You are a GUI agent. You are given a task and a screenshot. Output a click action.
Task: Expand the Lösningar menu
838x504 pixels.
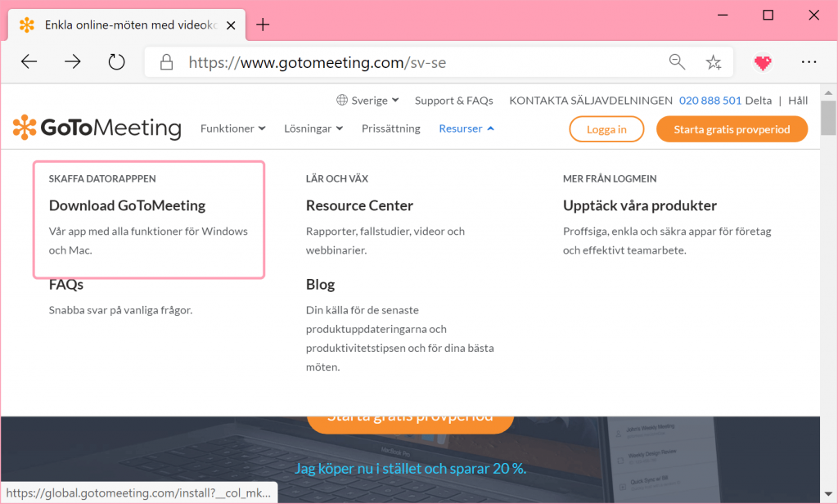[313, 128]
